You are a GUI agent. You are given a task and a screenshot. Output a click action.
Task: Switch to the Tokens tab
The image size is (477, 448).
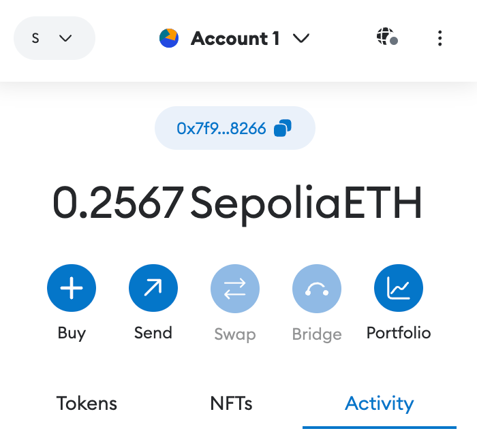(x=87, y=403)
